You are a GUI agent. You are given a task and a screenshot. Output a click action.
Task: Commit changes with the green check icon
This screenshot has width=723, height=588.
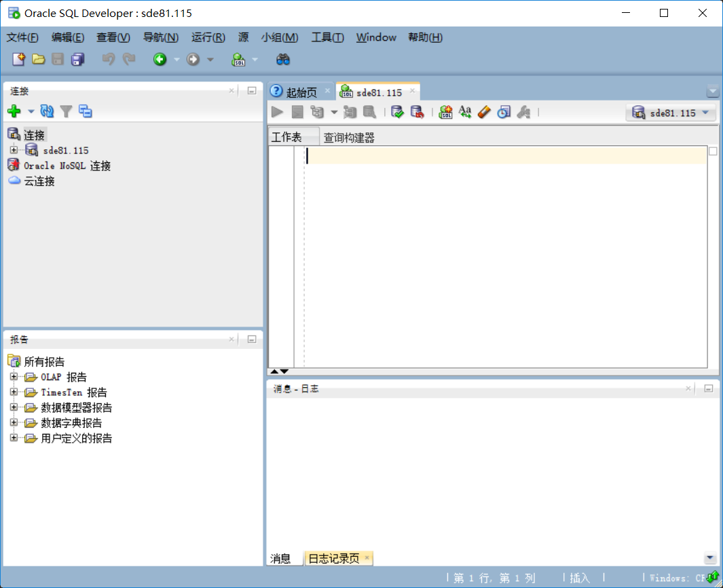point(397,112)
